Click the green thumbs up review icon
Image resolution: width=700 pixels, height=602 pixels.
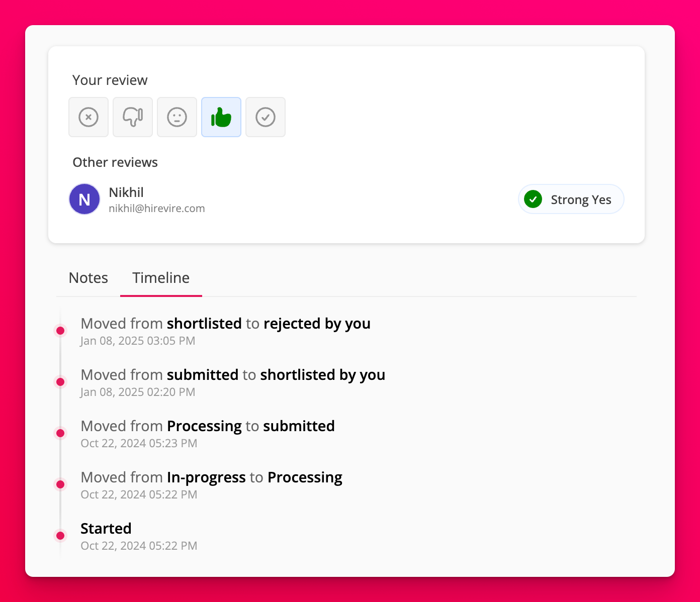point(221,117)
